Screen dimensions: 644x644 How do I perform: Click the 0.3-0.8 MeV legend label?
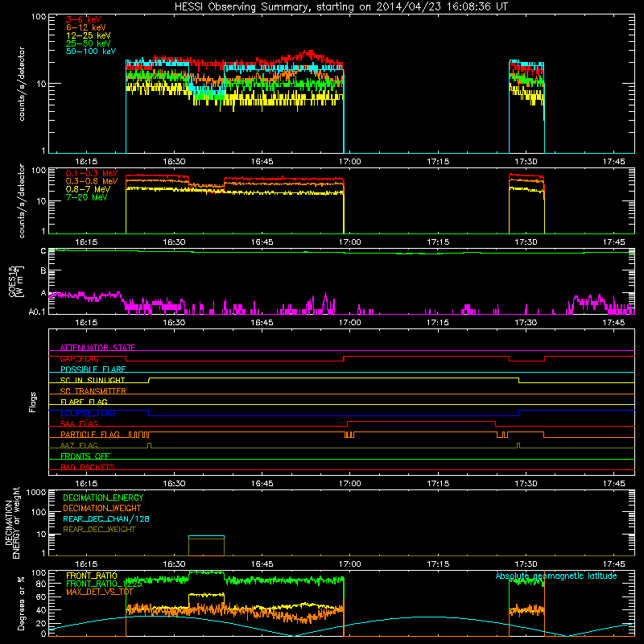(92, 181)
